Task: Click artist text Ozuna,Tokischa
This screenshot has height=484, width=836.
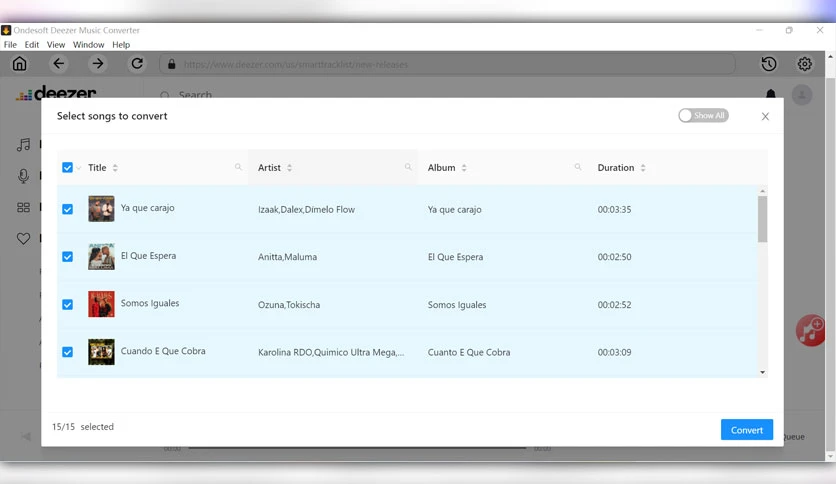Action: pyautogui.click(x=289, y=305)
